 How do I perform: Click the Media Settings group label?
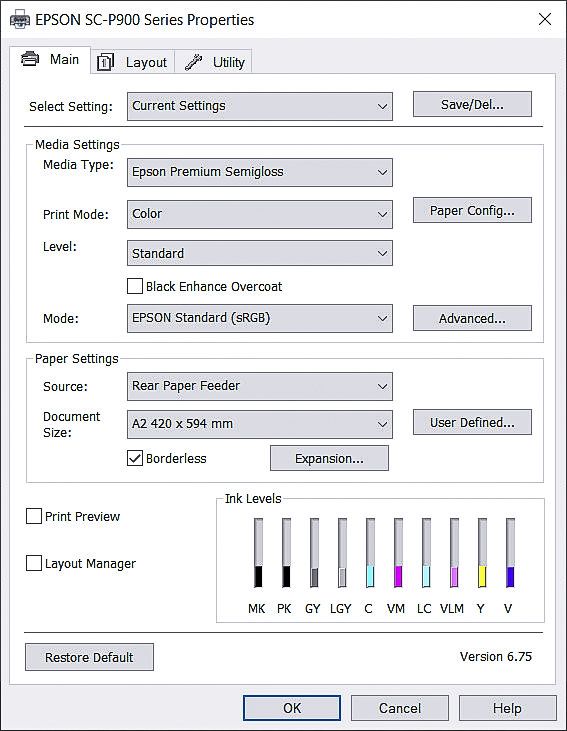(x=77, y=145)
